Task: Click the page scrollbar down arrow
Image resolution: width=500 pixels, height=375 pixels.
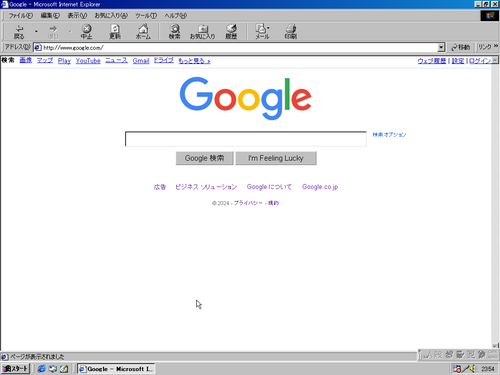Action: click(495, 346)
